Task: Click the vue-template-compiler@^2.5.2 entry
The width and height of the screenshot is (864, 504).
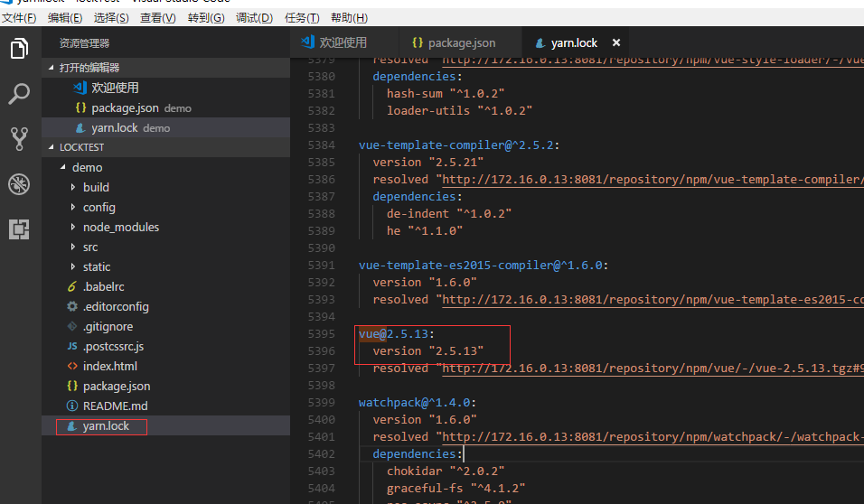Action: pyautogui.click(x=459, y=145)
